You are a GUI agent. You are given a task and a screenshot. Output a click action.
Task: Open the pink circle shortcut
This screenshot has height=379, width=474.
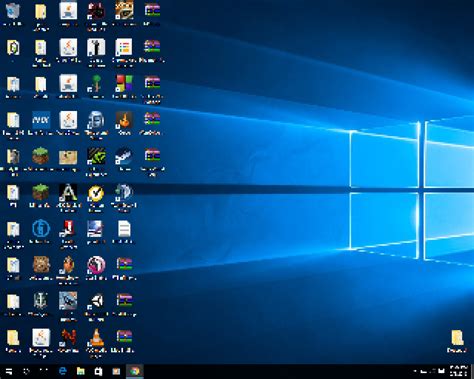(96, 265)
